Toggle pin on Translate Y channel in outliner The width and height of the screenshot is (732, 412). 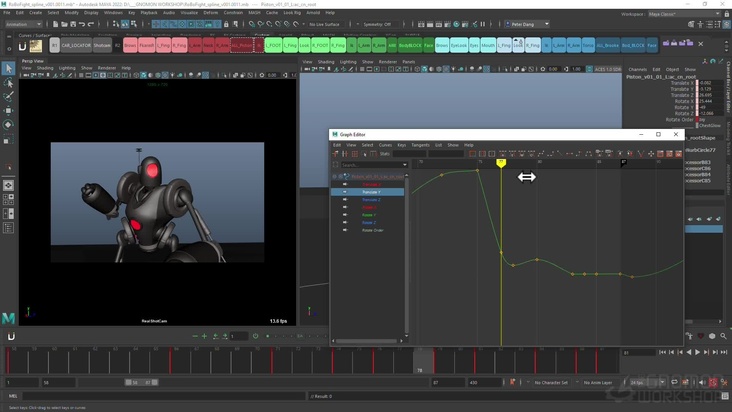coord(345,192)
